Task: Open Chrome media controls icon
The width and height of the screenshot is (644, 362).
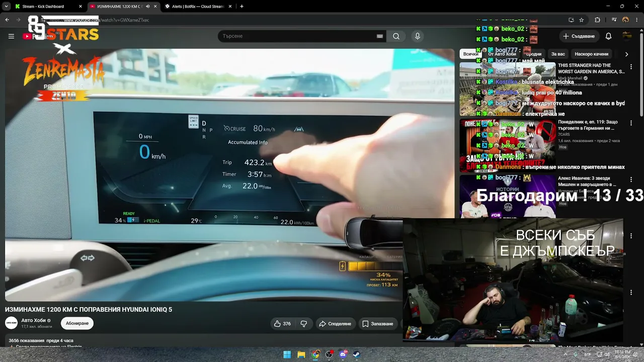Action: point(614,20)
